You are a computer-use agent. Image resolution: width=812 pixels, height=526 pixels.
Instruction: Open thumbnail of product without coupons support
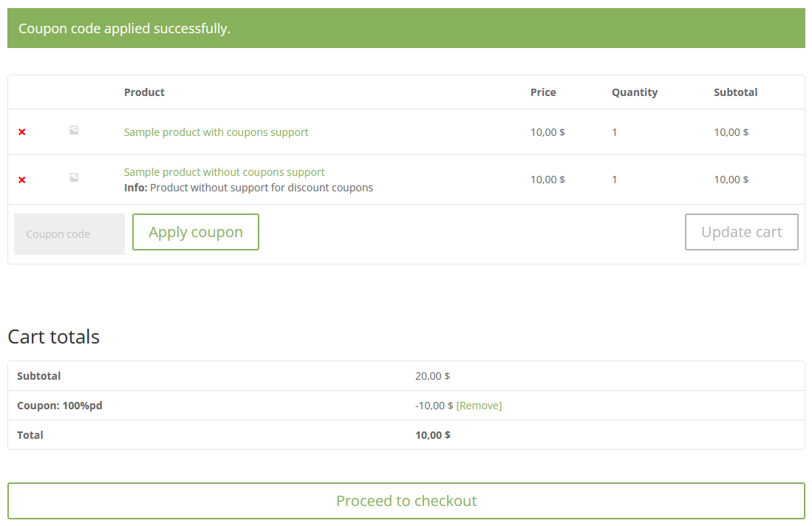click(74, 177)
